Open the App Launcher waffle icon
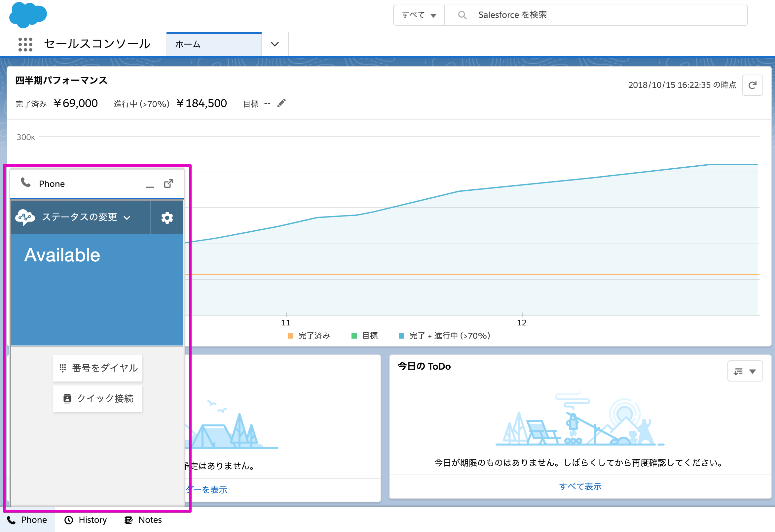Viewport: 775px width, 532px height. 26,44
